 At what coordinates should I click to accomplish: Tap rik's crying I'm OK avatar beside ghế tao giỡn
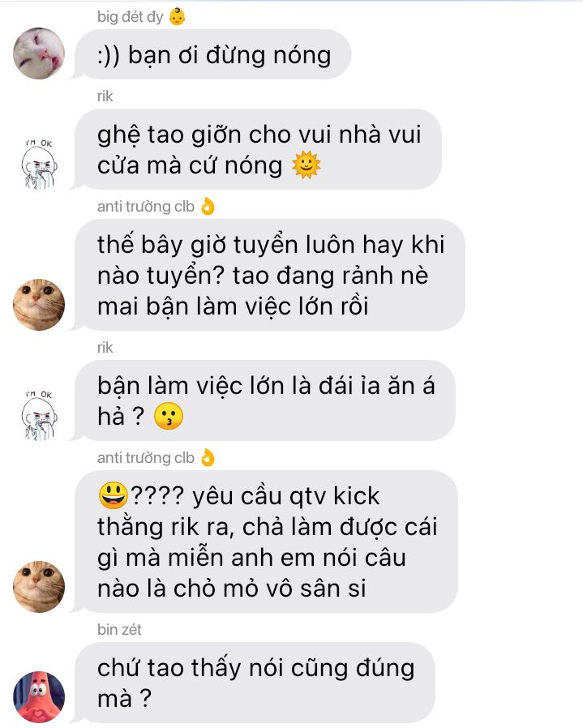[x=39, y=164]
